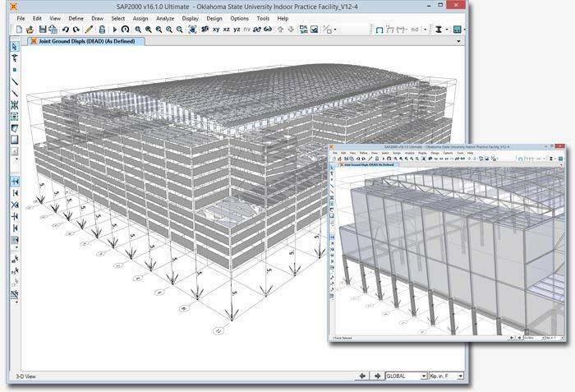Set the default 3D view icon
The height and width of the screenshot is (392, 575).
[205, 29]
